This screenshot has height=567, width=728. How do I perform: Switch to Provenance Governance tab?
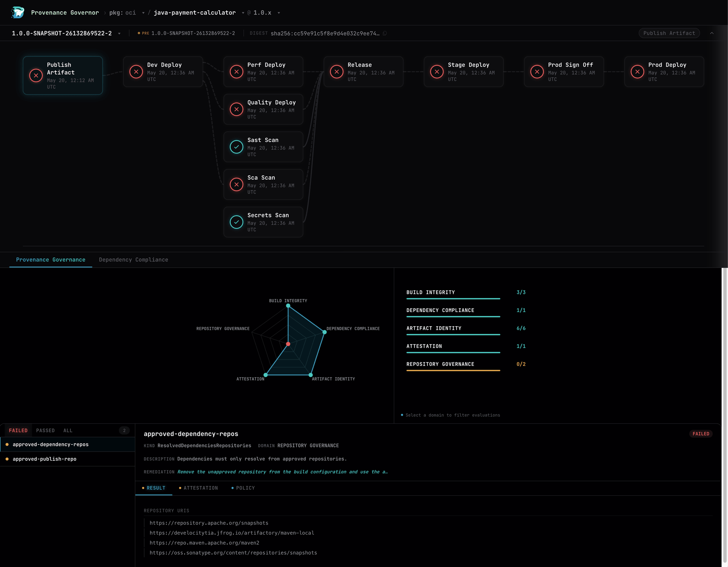[51, 260]
